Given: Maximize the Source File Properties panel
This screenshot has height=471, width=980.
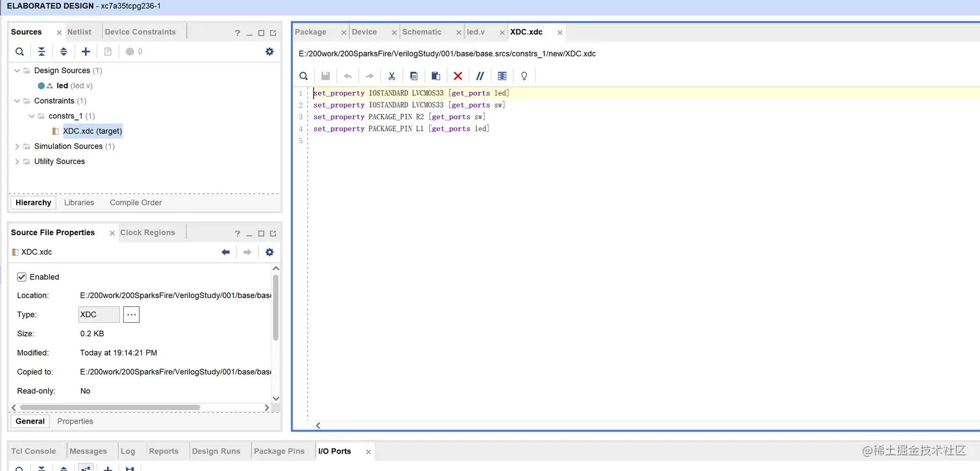Looking at the screenshot, I should pyautogui.click(x=261, y=234).
